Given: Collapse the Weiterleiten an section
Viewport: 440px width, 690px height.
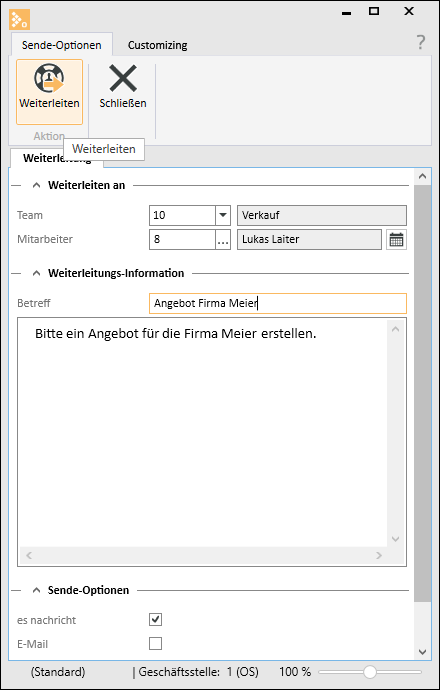Looking at the screenshot, I should (x=37, y=186).
